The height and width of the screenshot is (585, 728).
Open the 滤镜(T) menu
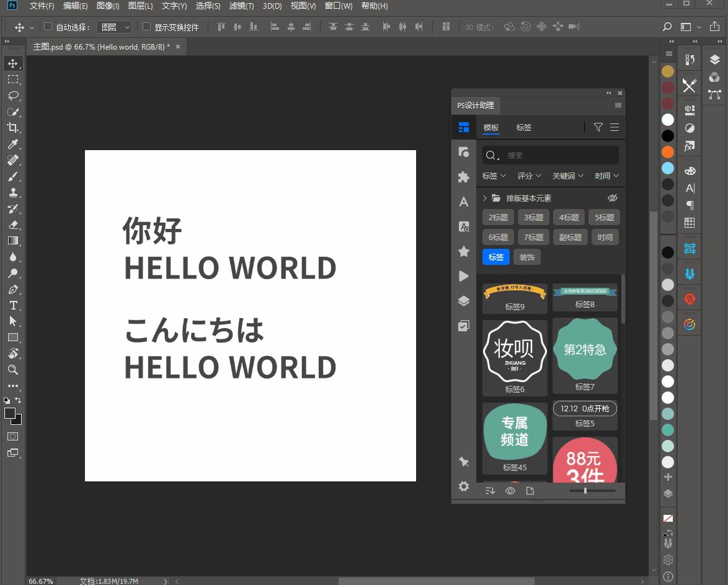[241, 6]
